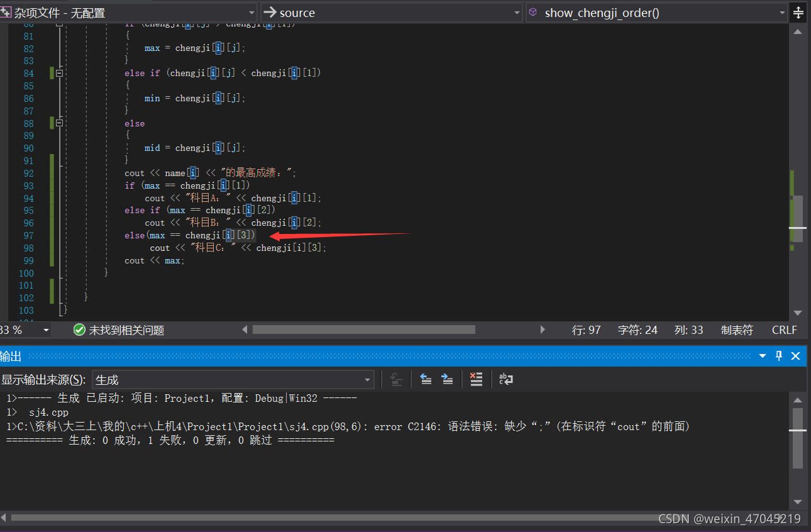The image size is (811, 532).
Task: Click the editor horizontal scrollbar thumb
Action: click(x=363, y=330)
